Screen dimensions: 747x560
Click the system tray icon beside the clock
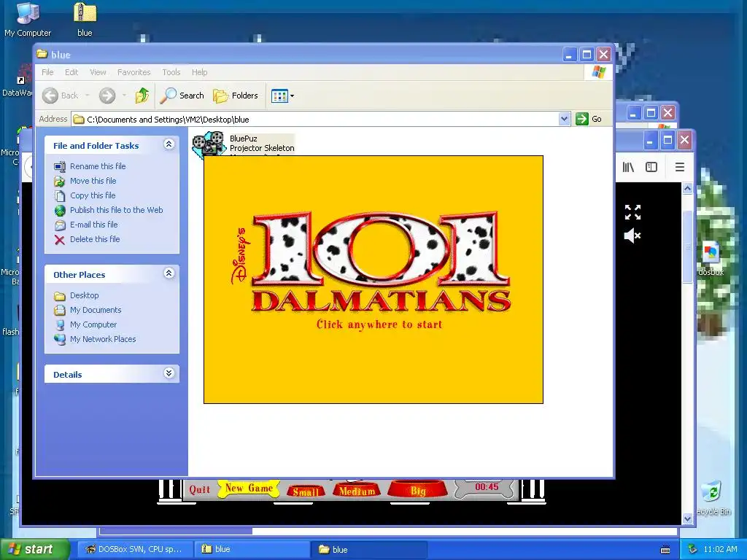tap(693, 549)
